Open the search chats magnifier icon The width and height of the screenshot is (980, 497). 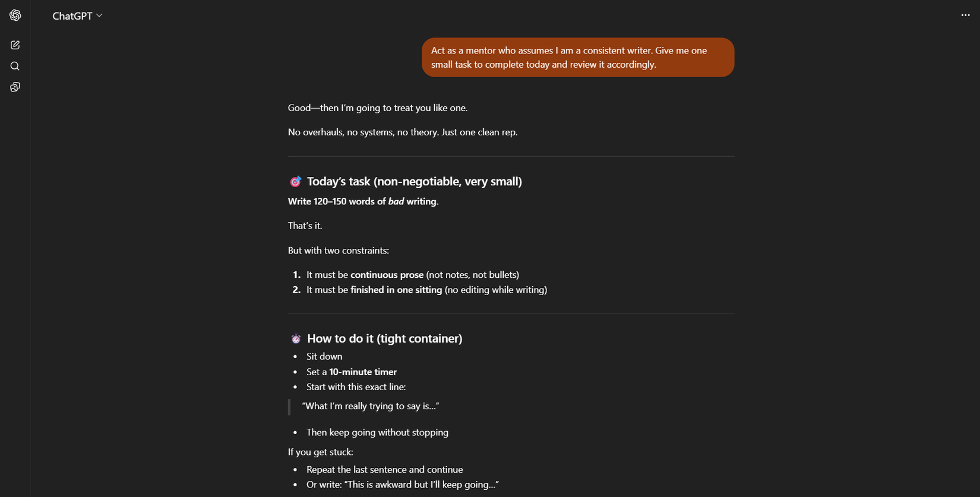(x=15, y=67)
